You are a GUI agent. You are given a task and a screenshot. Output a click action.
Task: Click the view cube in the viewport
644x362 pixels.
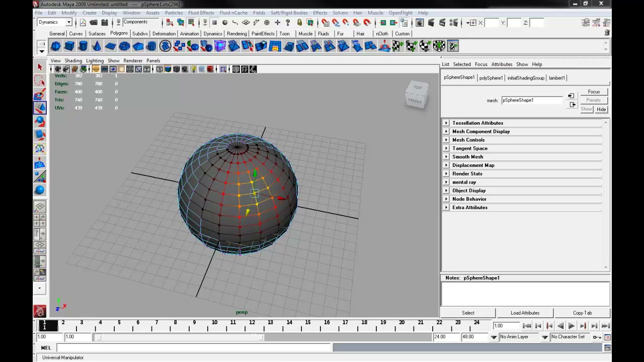[x=417, y=95]
